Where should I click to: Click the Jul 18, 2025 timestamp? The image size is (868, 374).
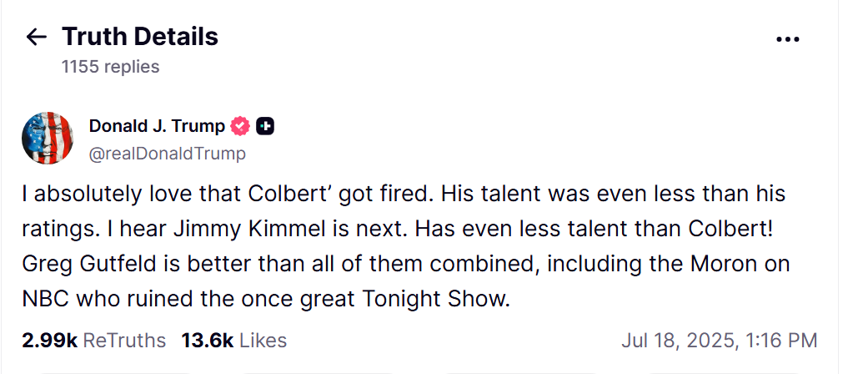tap(719, 341)
